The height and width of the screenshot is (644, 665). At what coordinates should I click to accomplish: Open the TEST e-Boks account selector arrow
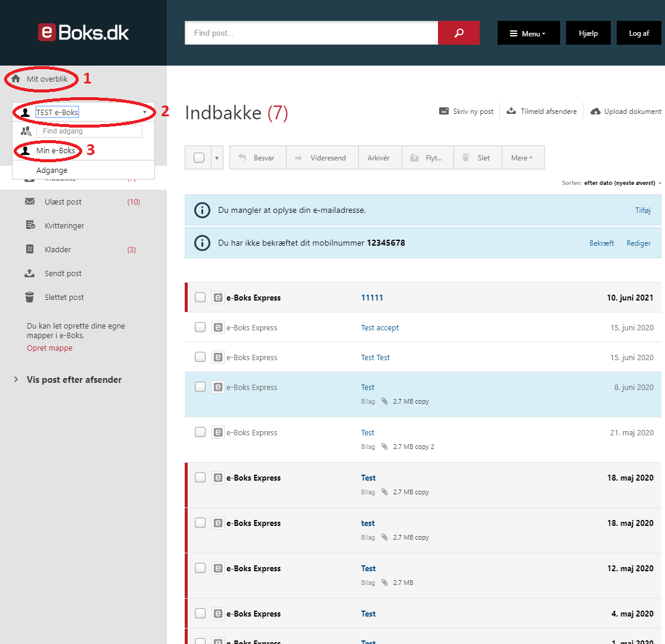tap(145, 113)
